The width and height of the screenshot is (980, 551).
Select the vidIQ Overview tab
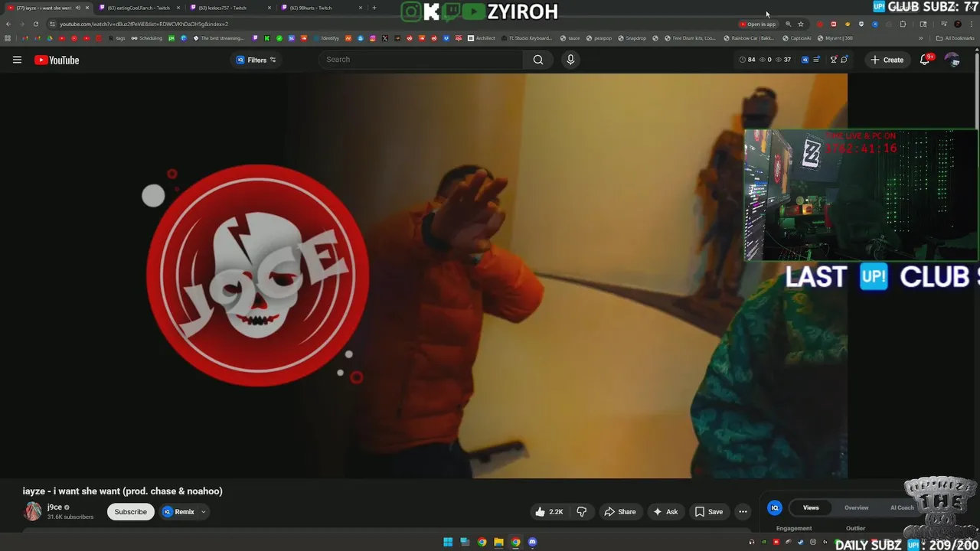tap(856, 508)
